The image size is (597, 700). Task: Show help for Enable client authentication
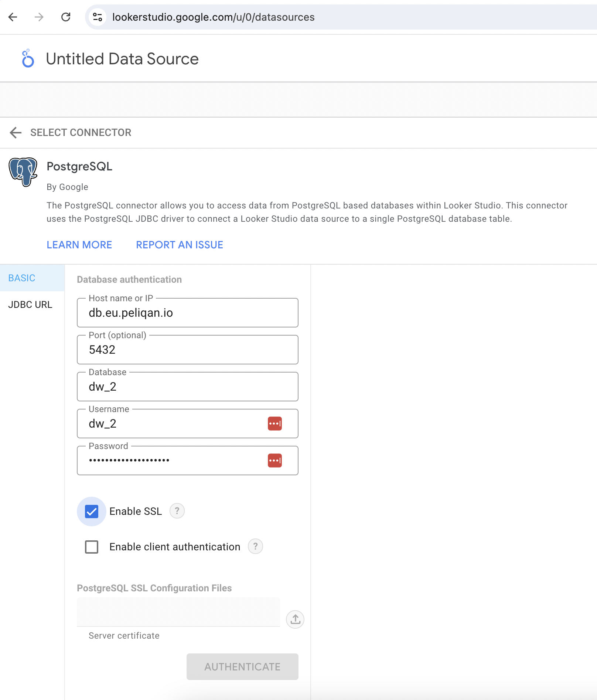click(x=255, y=546)
